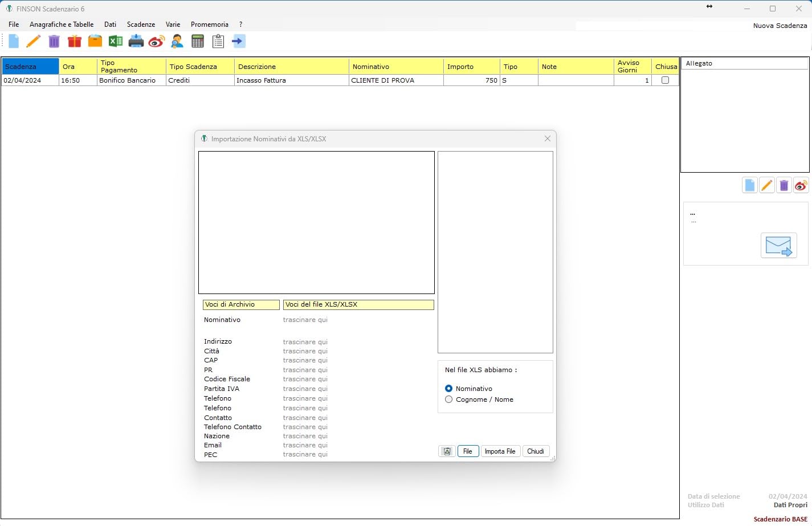Click the blue arrow exit toolbar icon
The width and height of the screenshot is (812, 526).
coord(238,41)
